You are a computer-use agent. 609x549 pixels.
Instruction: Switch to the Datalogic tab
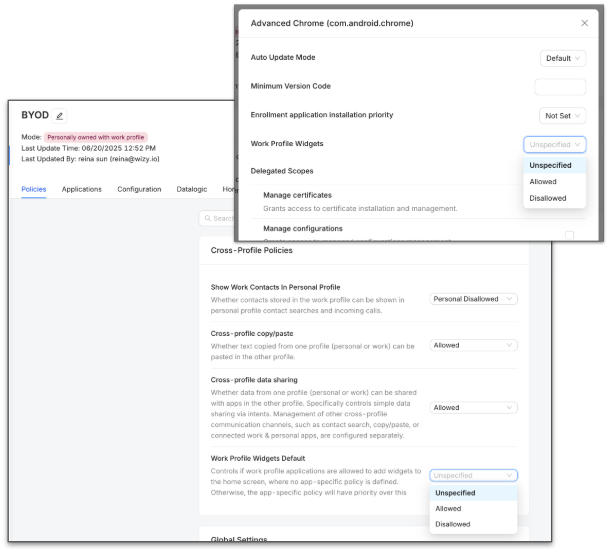pyautogui.click(x=191, y=189)
